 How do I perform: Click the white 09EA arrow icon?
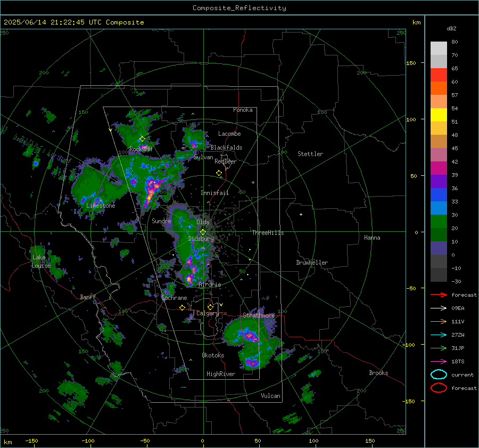pyautogui.click(x=439, y=308)
